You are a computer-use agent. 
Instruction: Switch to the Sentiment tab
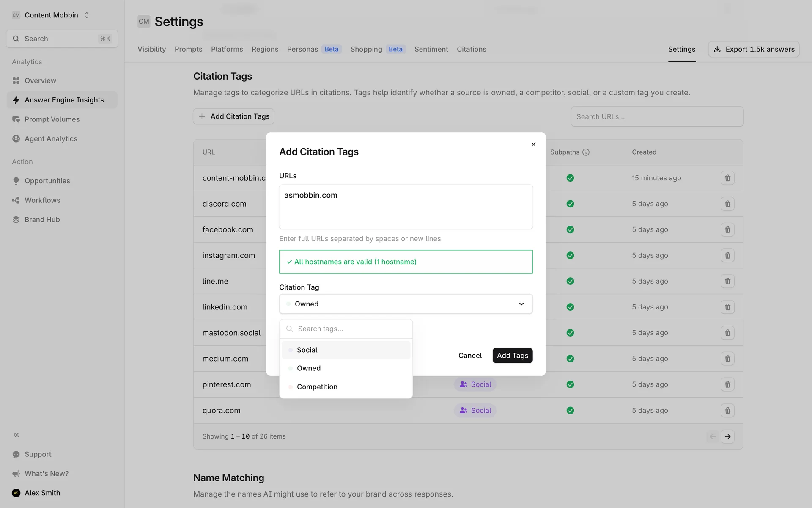coord(431,49)
